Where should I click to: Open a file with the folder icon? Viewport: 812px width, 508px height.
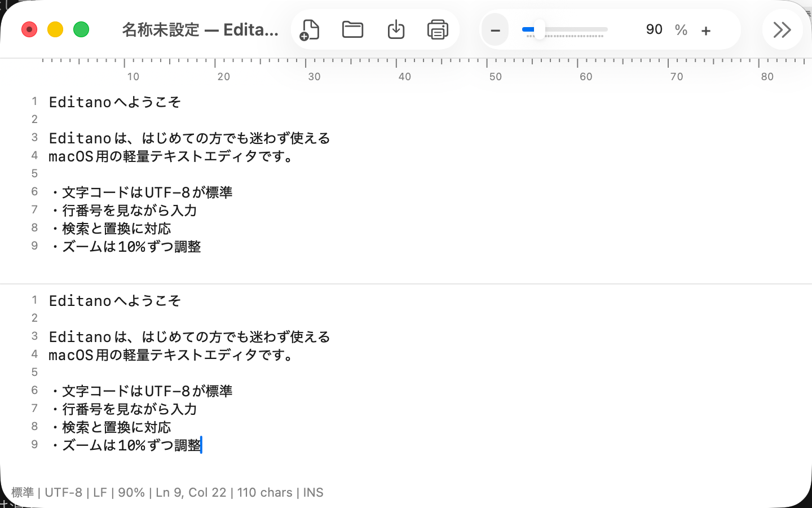[352, 29]
